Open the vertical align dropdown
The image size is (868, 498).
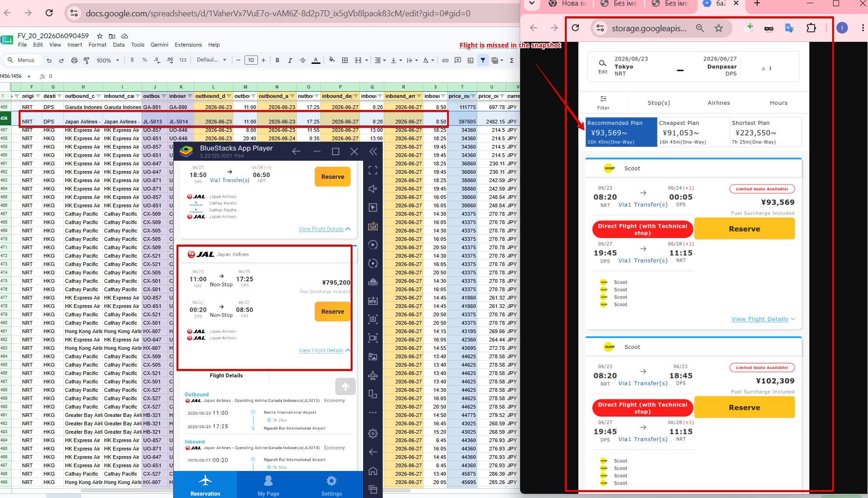[x=396, y=60]
